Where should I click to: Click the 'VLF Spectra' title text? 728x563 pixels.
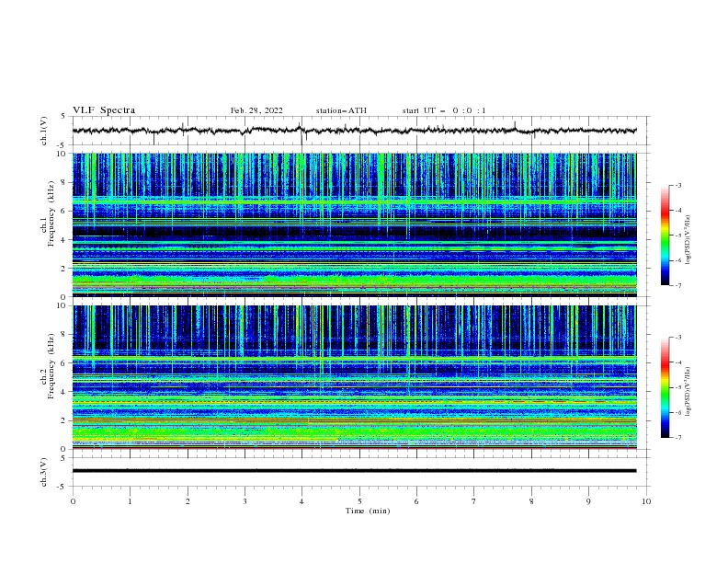[x=104, y=110]
